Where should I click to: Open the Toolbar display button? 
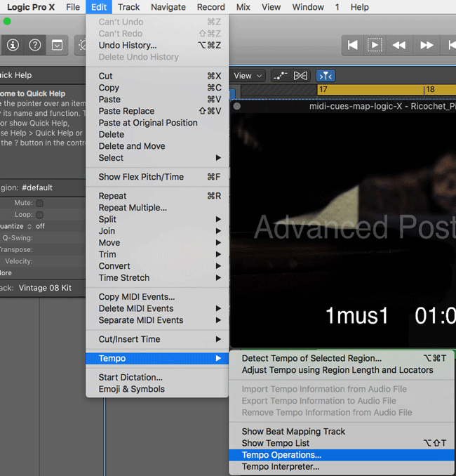[57, 45]
